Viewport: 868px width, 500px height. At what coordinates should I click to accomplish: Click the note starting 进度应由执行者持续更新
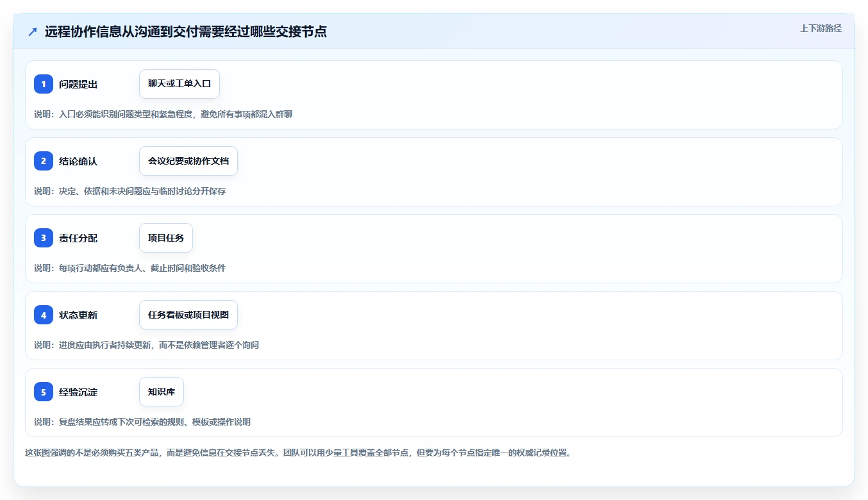[147, 345]
